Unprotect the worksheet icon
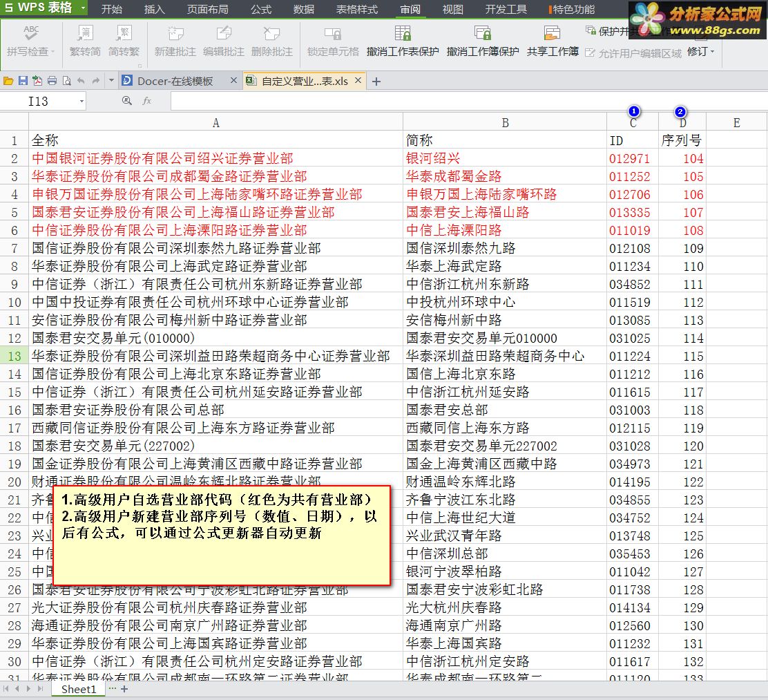 pos(403,33)
